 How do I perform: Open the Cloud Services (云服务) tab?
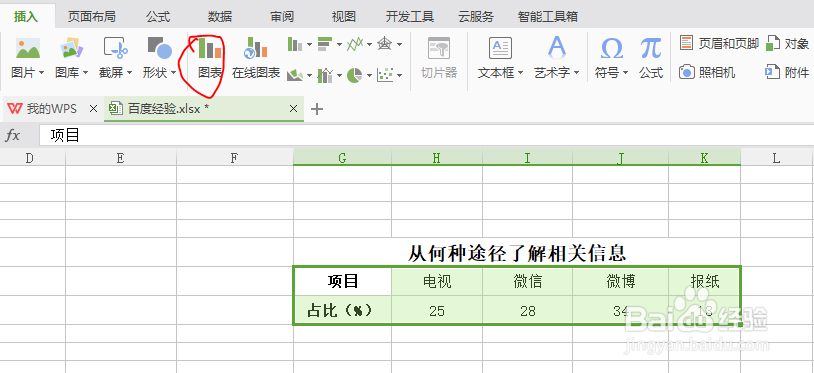(476, 17)
